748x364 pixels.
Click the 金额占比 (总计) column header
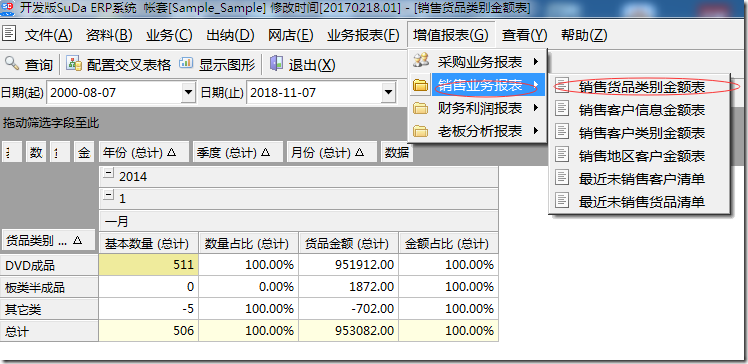coord(448,244)
